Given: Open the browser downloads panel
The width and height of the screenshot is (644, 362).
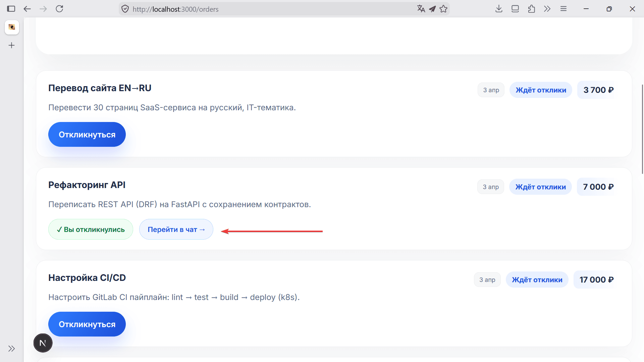Looking at the screenshot, I should point(499,9).
